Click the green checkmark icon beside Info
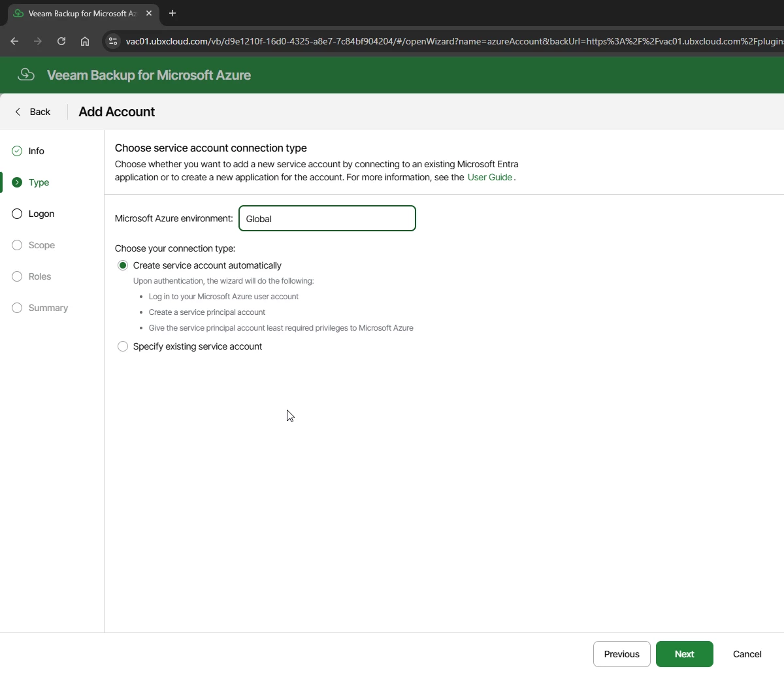This screenshot has height=673, width=784. coord(17,151)
